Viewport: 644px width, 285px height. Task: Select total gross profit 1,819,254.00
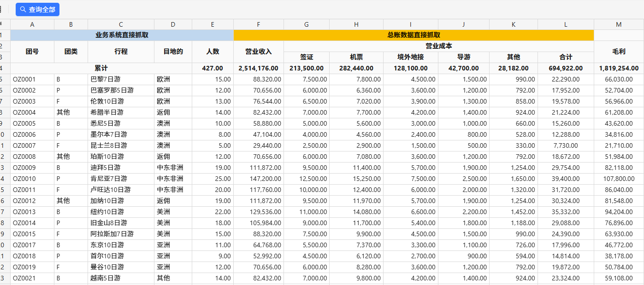[619, 68]
